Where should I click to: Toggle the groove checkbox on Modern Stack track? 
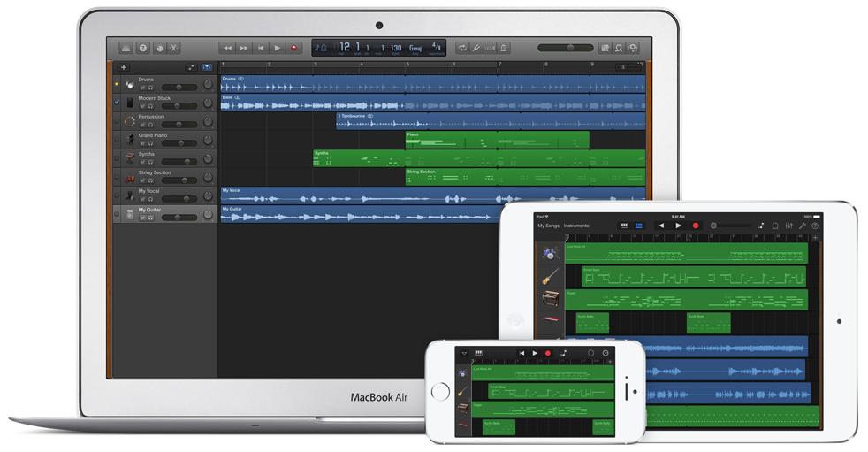point(117,103)
